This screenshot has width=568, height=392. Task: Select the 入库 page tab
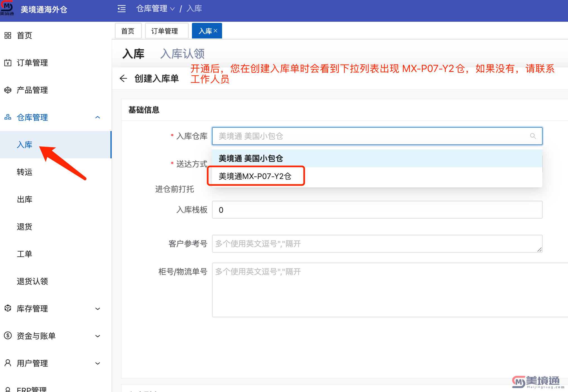(x=205, y=31)
